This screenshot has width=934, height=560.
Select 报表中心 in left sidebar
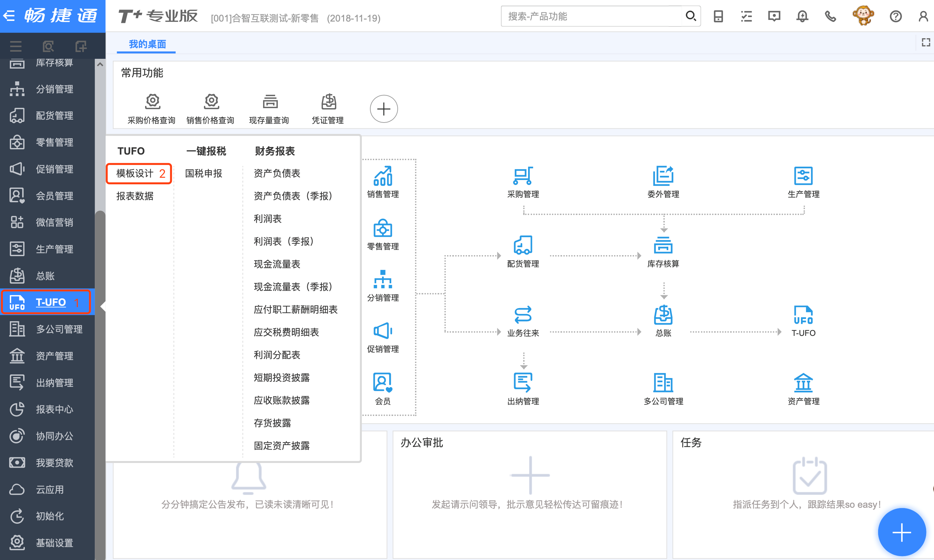tap(47, 409)
